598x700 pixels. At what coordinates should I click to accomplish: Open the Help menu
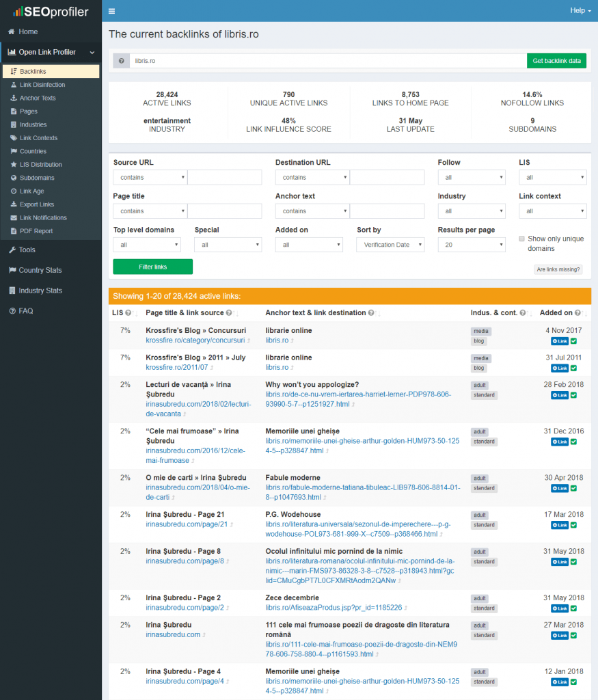click(x=580, y=11)
